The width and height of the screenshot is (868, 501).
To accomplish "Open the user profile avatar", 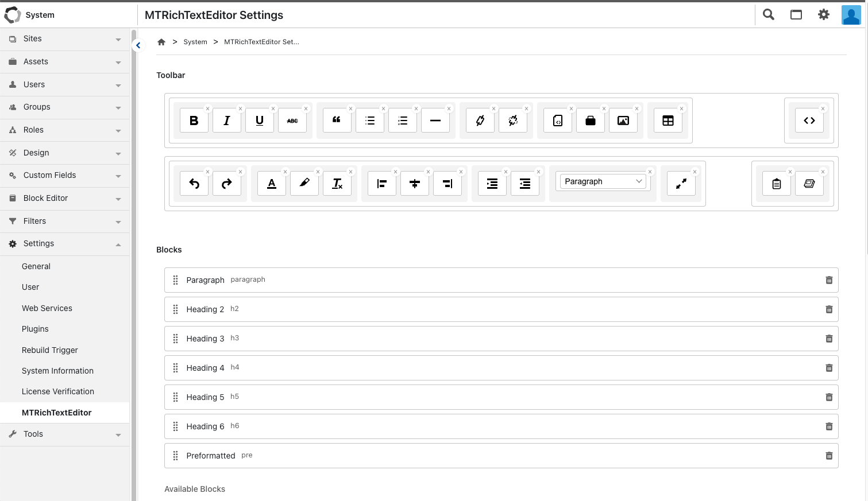I will pos(851,15).
